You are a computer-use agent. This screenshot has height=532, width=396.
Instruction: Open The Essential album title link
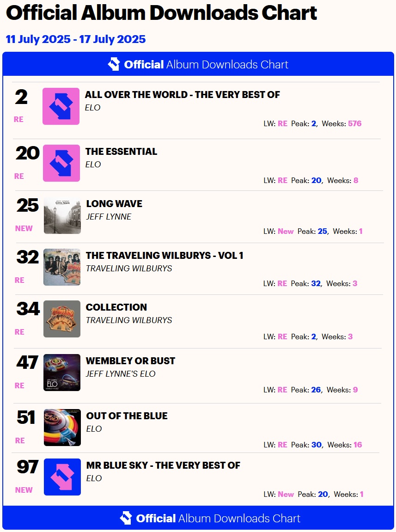point(122,152)
